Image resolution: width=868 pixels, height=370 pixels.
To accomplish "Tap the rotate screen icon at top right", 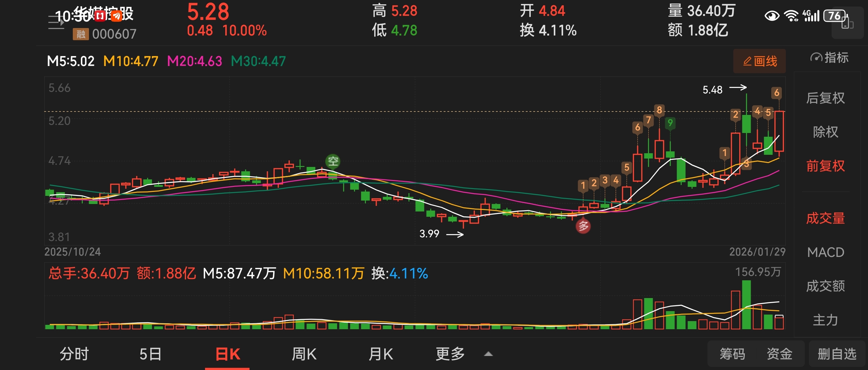I will point(847,23).
